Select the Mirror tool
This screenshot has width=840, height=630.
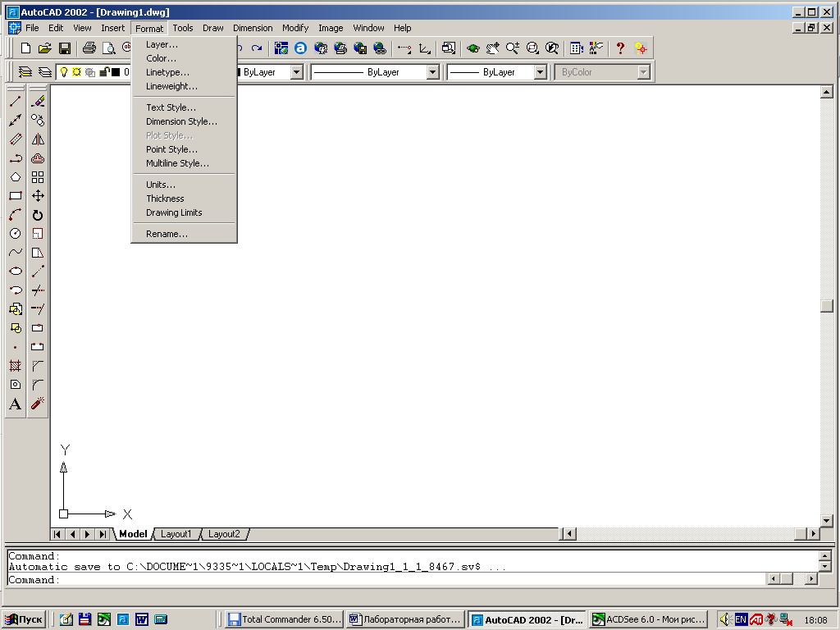point(38,139)
